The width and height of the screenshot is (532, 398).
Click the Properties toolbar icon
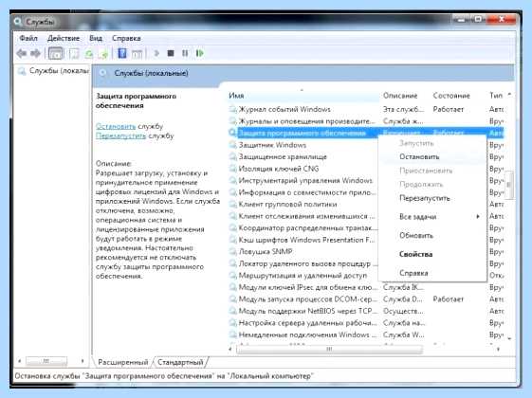74,53
